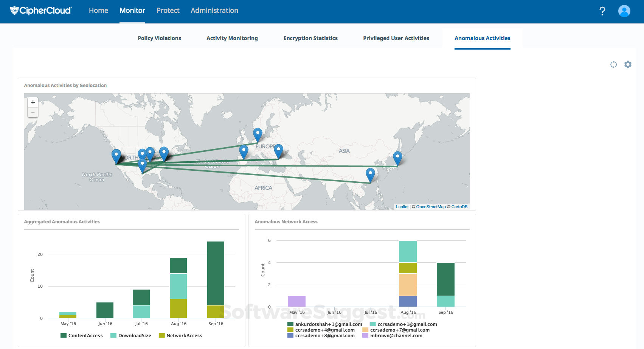Click the CipherCloud logo
The image size is (644, 349).
coord(41,11)
